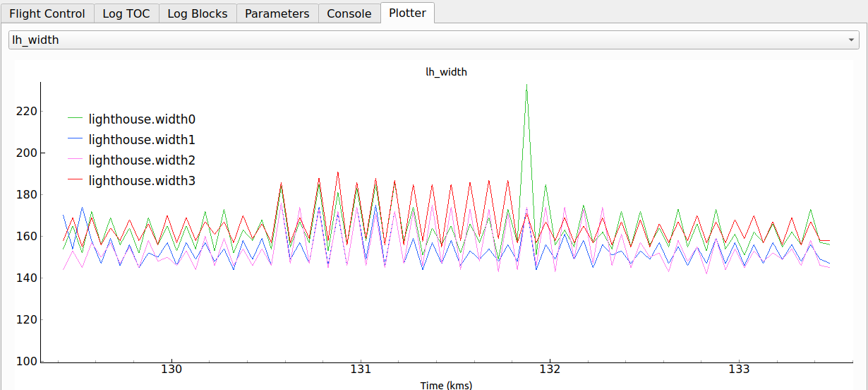
Task: Select the lighthouse.width2 legend label
Action: pyautogui.click(x=141, y=160)
